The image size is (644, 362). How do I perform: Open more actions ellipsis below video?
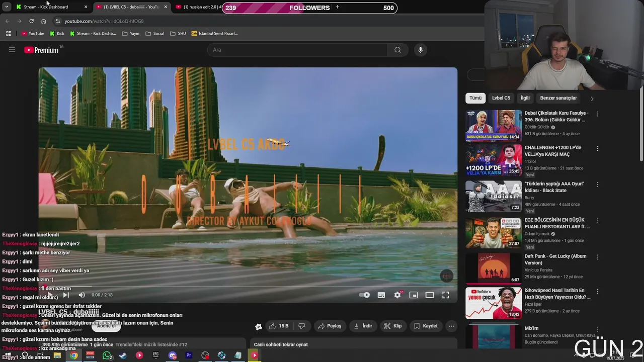point(451,326)
